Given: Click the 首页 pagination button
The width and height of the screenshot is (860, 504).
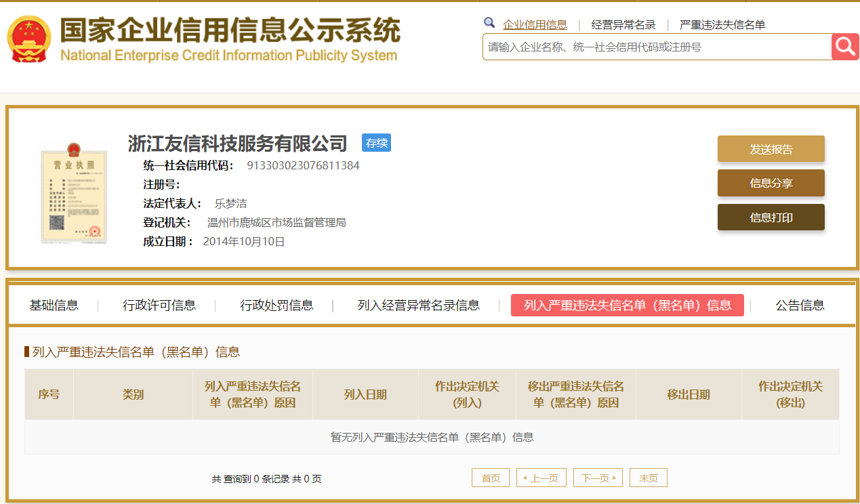Looking at the screenshot, I should (x=491, y=478).
